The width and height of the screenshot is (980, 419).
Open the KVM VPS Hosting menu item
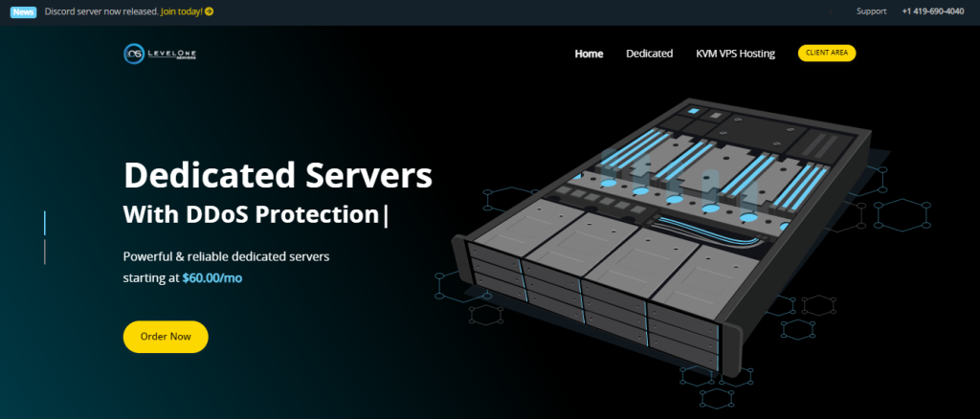736,54
